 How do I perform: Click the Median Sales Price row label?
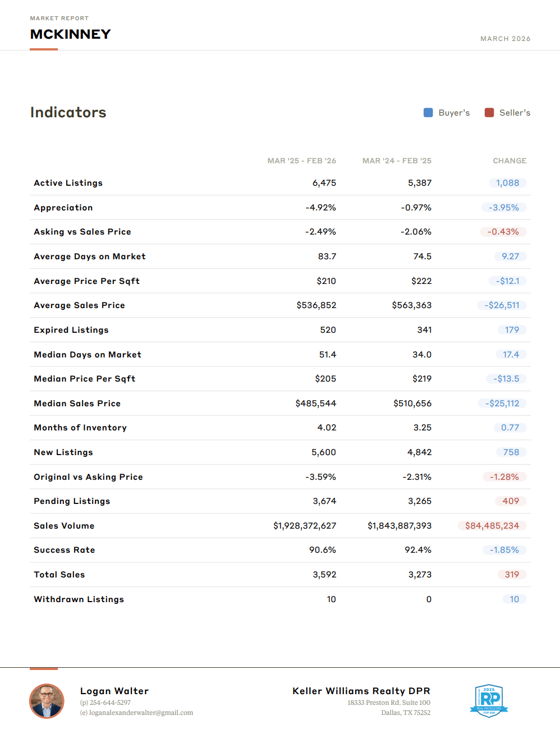tap(77, 403)
